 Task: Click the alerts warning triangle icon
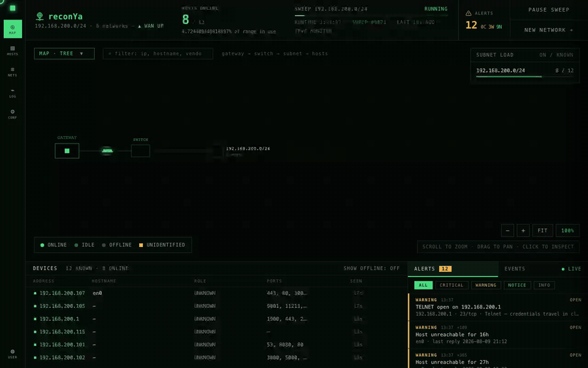[468, 13]
